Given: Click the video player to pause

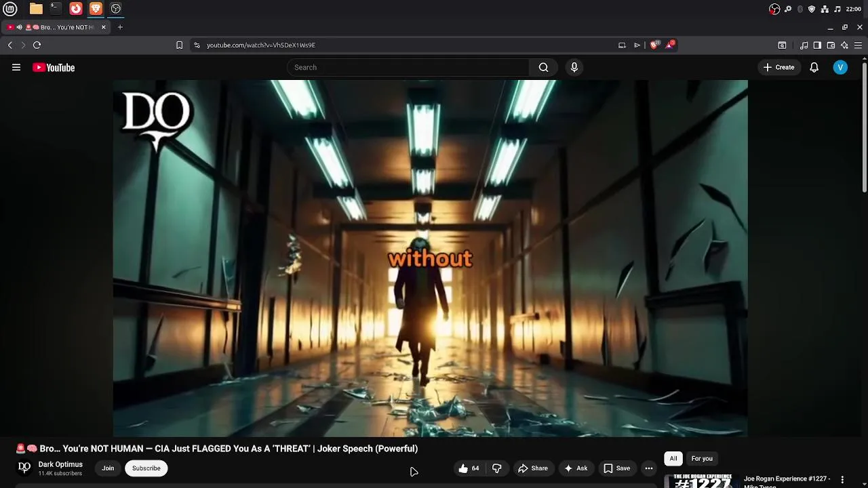Looking at the screenshot, I should (x=431, y=258).
